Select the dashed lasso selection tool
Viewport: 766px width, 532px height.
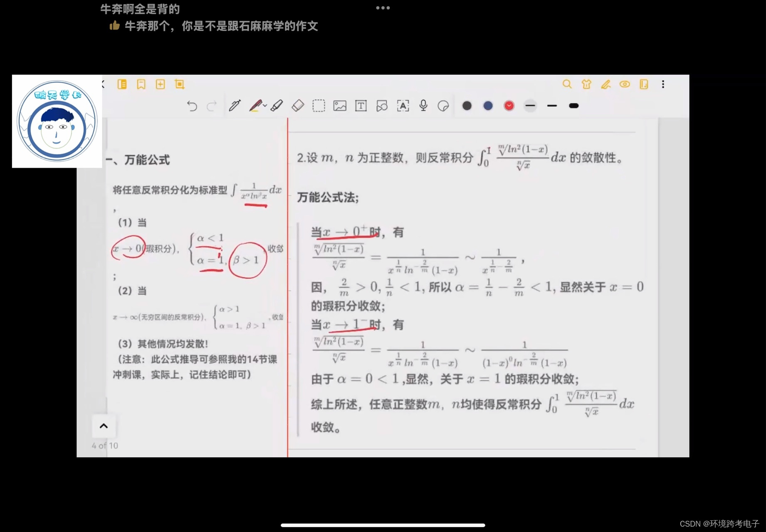[319, 106]
